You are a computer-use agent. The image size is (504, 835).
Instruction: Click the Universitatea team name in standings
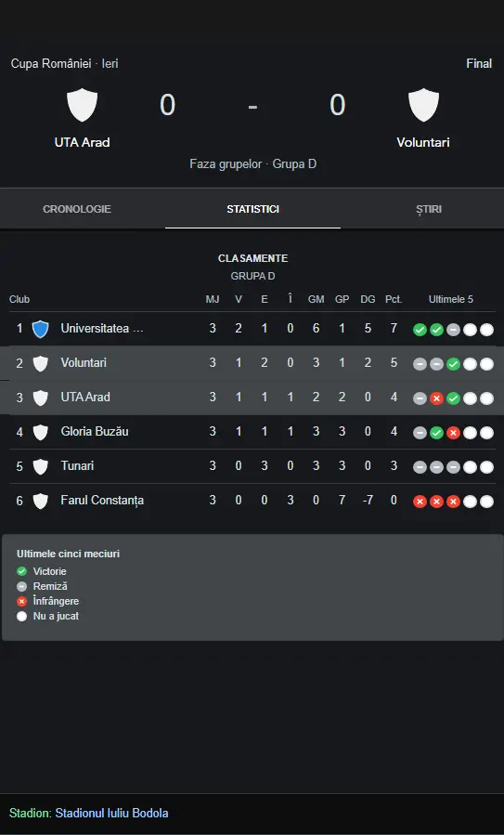[102, 329]
